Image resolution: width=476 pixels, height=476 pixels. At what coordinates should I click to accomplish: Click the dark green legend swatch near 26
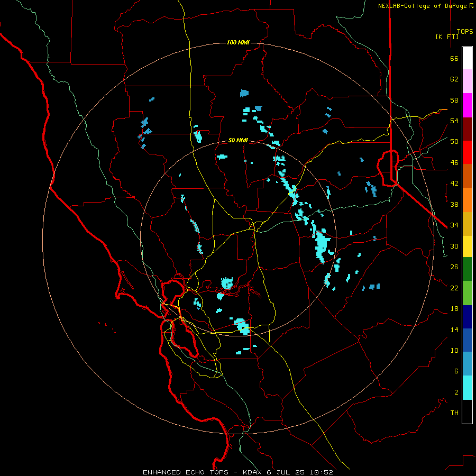point(467,269)
